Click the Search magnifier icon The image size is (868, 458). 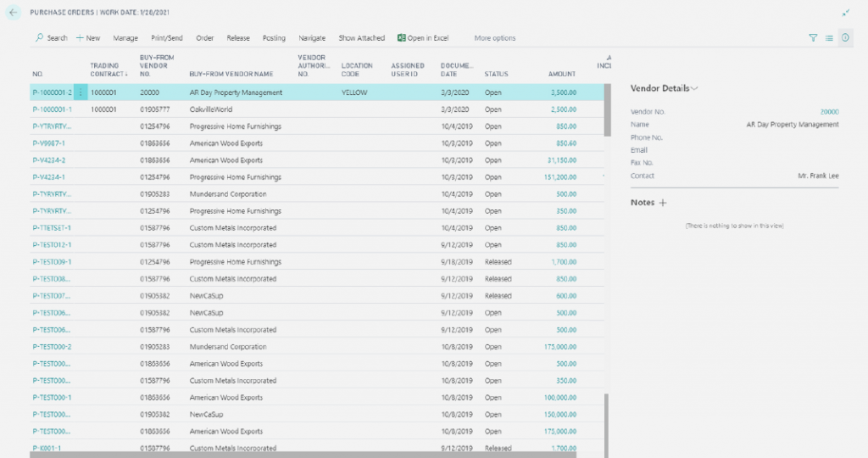pyautogui.click(x=39, y=37)
